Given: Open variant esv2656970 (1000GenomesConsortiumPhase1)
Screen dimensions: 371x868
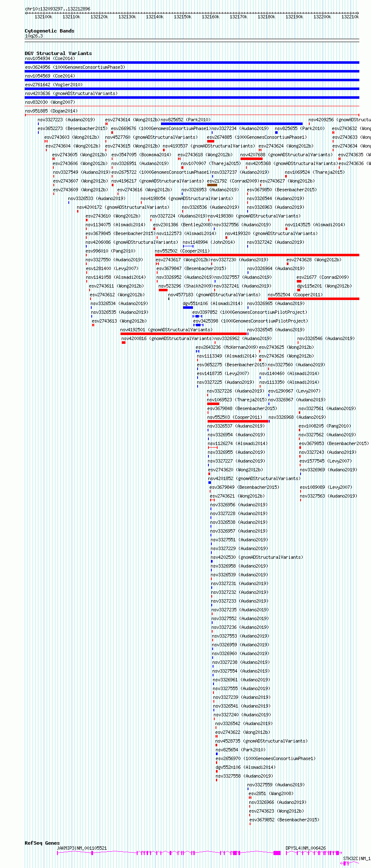Looking at the screenshot, I should coord(266,758).
